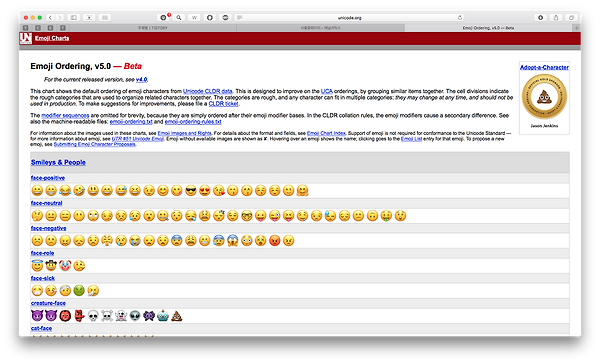This screenshot has width=600, height=364.
Task: Open the face-positive subcategory link
Action: 48,178
